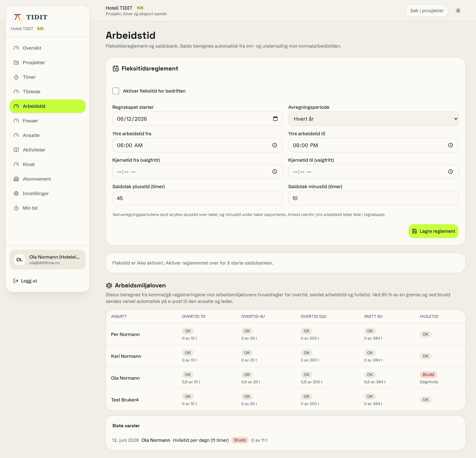Click the Brudd badge in Ola Normann's row
The image size is (476, 458).
pos(428,374)
